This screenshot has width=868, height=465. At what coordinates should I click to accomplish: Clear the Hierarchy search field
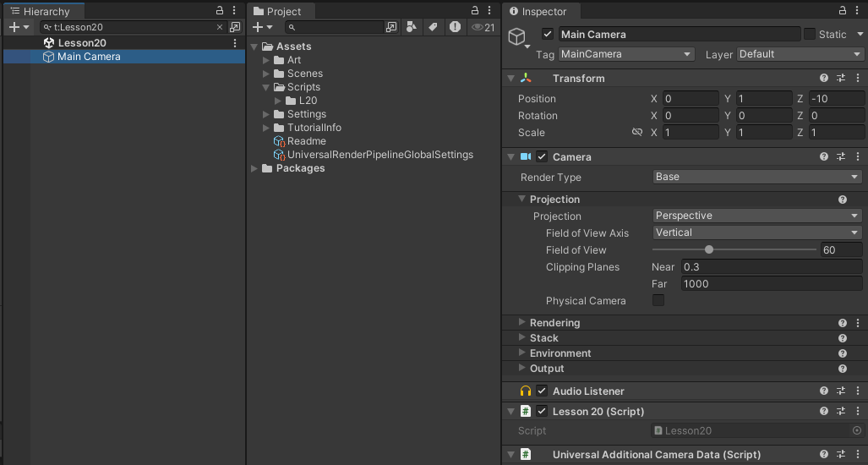(221, 27)
